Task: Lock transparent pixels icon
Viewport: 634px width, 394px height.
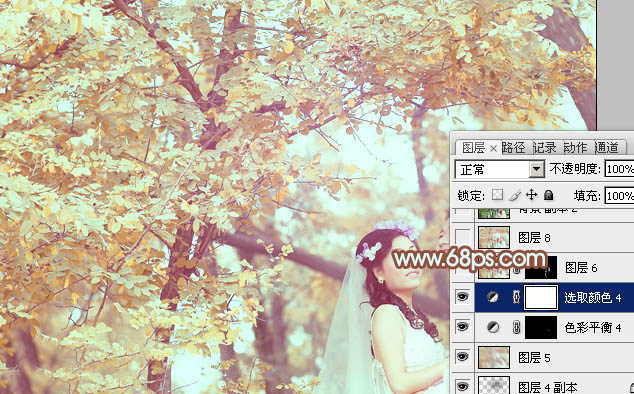Action: (497, 195)
